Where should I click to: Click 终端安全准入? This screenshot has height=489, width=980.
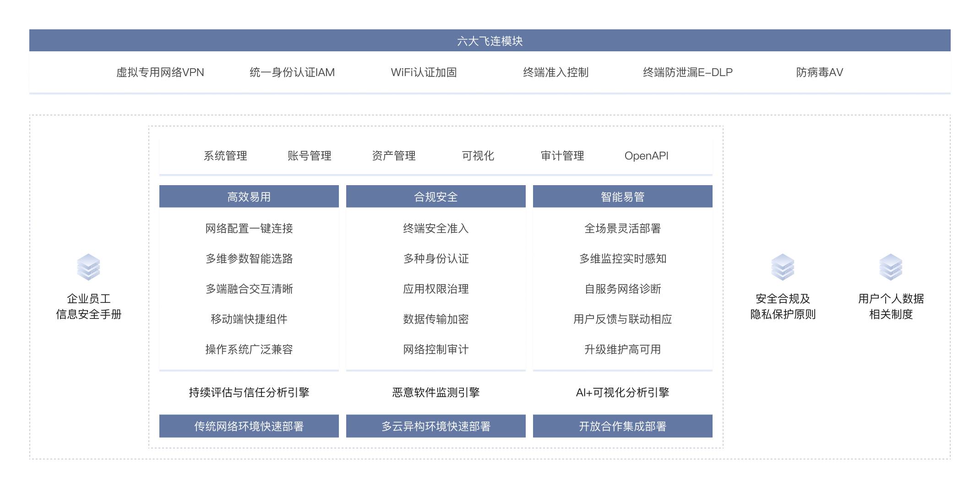click(436, 228)
